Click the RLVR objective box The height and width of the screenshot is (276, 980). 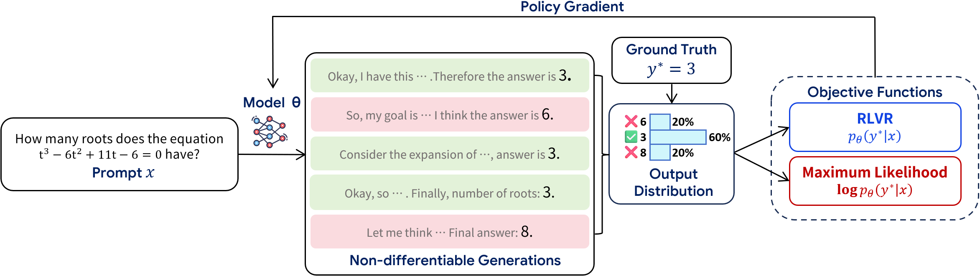[x=875, y=127]
